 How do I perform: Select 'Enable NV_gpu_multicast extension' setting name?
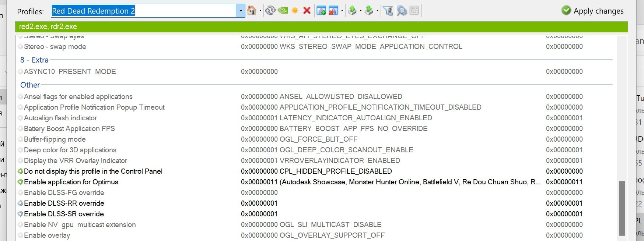80,224
